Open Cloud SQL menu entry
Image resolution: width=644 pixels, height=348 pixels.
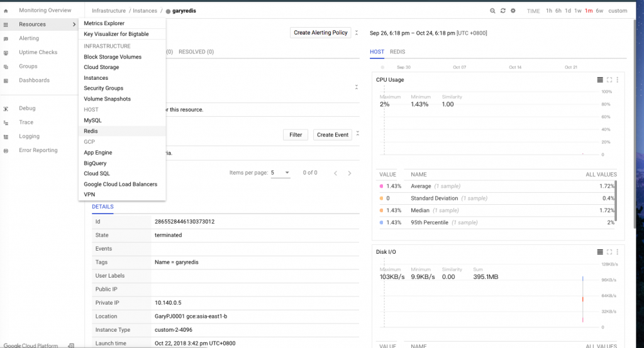pyautogui.click(x=97, y=173)
